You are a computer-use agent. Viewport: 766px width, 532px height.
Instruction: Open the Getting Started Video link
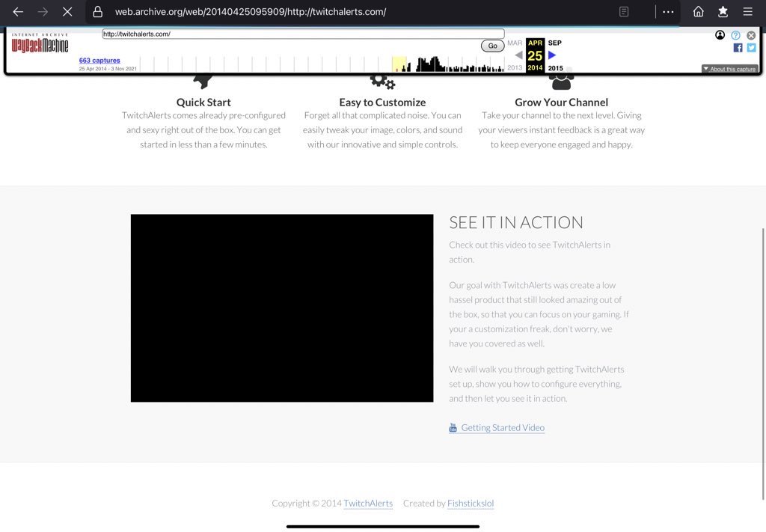pos(503,427)
